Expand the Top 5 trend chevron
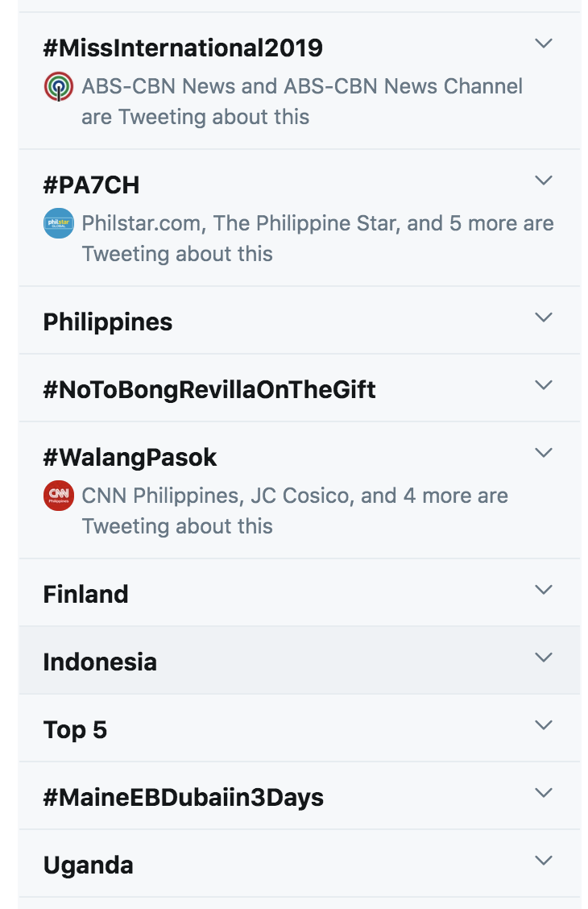This screenshot has height=909, width=588. (544, 725)
